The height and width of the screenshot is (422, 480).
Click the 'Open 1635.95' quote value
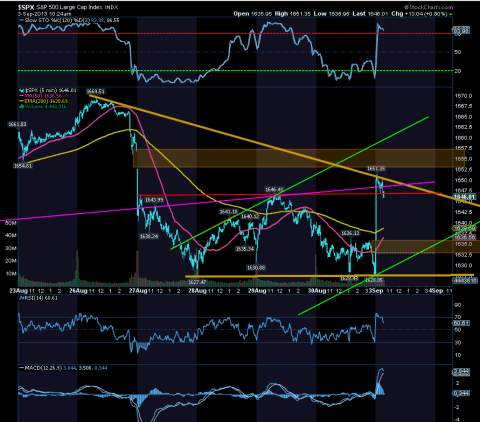(253, 14)
